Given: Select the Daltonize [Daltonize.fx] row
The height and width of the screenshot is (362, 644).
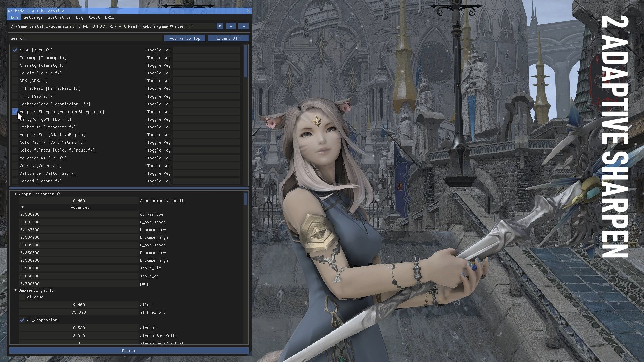Looking at the screenshot, I should pos(48,173).
